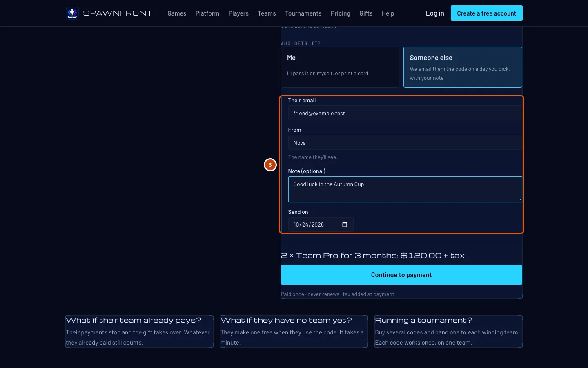Click the "WHO GETS IT?" label
This screenshot has height=368, width=588.
pos(301,43)
